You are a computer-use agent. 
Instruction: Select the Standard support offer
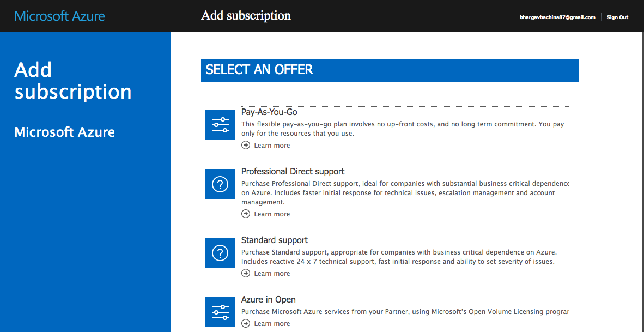pyautogui.click(x=274, y=240)
